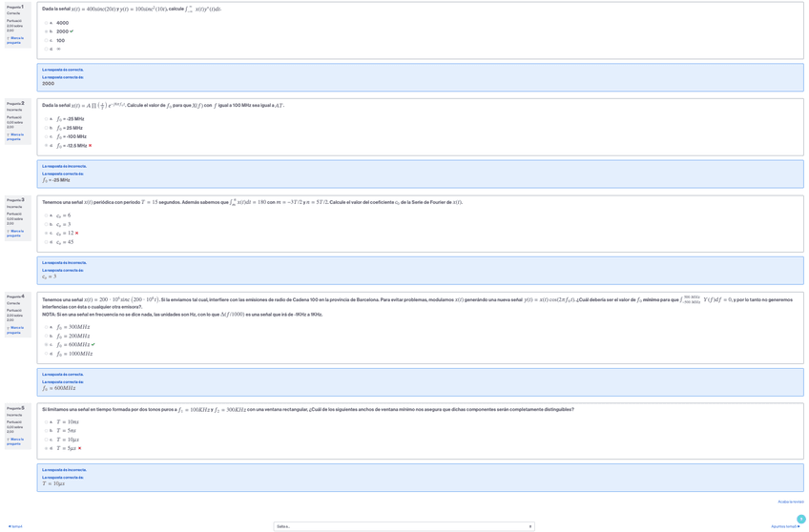Image resolution: width=809 pixels, height=532 pixels.
Task: Open the 'Salta a...' jump-to dropdown
Action: click(x=404, y=526)
